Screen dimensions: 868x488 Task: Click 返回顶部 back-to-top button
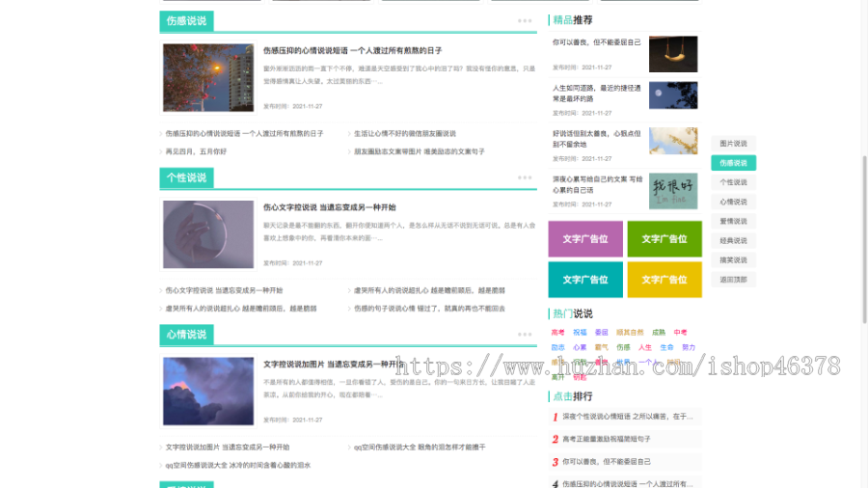733,280
